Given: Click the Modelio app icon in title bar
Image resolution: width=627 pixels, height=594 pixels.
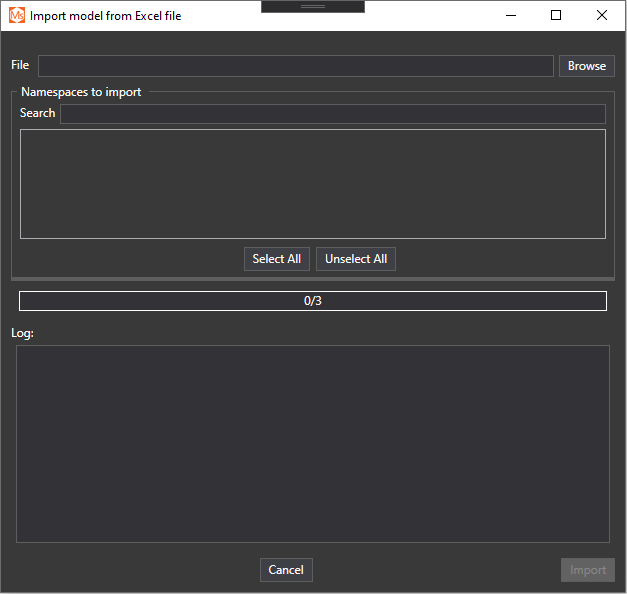Looking at the screenshot, I should click(x=16, y=16).
